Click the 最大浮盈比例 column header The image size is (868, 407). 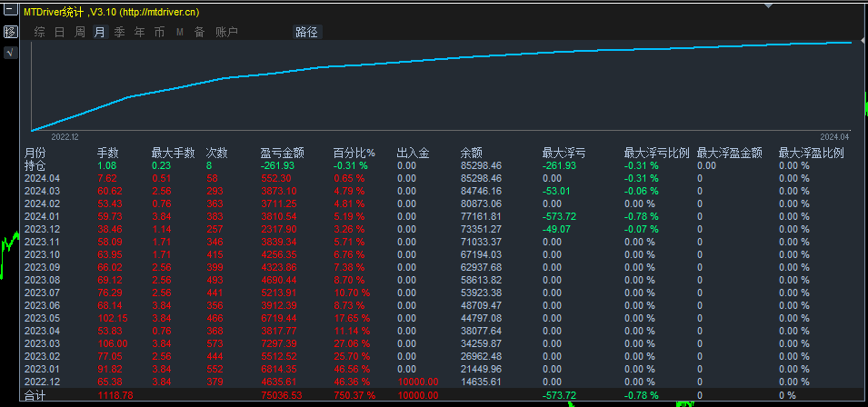coord(812,154)
